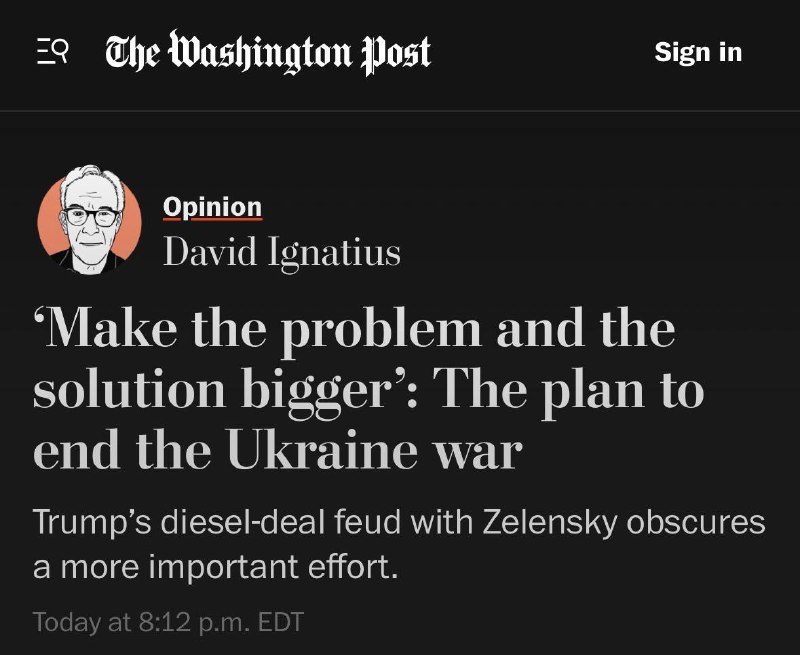
Task: Click the "Today at 8:12 p.m. EDT" timestamp
Action: pos(168,622)
